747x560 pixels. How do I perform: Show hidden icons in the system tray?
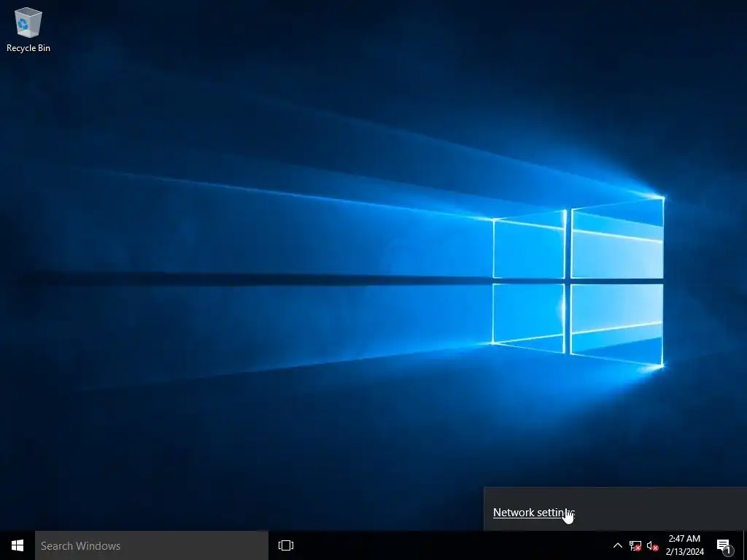(x=617, y=545)
